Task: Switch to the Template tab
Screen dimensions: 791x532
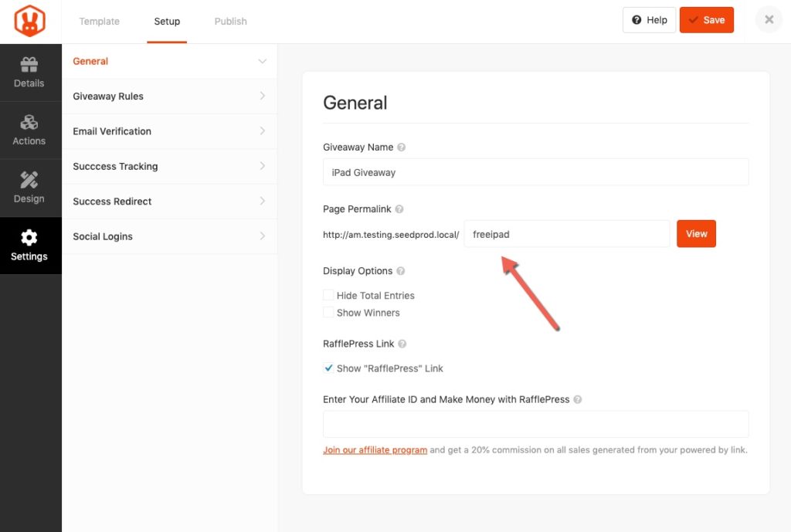Action: coord(100,21)
